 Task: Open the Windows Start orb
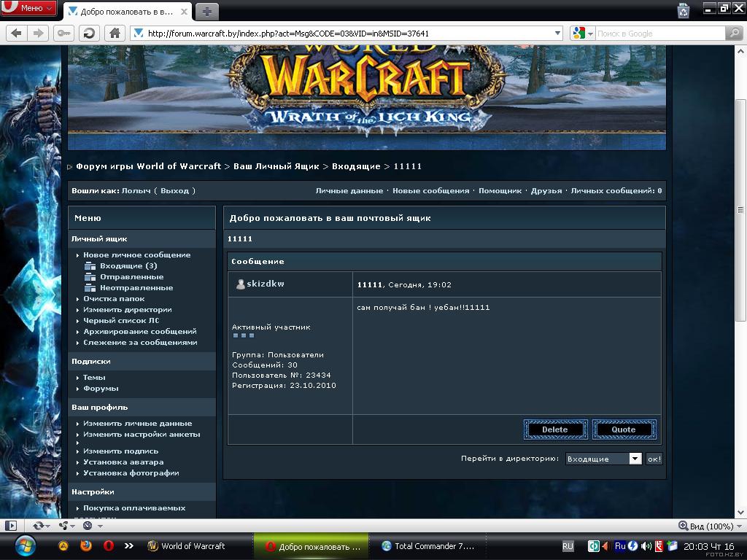point(26,546)
